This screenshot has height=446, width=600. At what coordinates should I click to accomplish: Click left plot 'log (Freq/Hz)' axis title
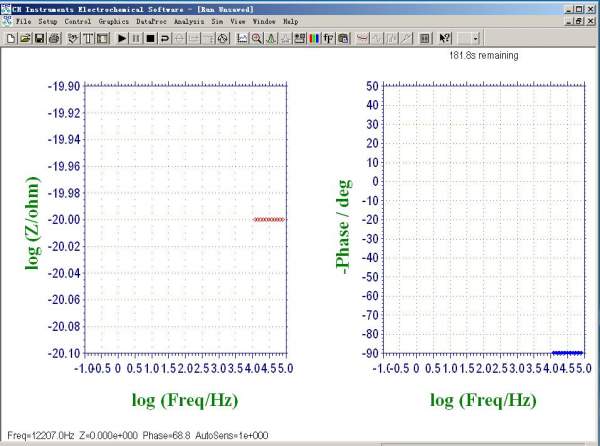185,400
